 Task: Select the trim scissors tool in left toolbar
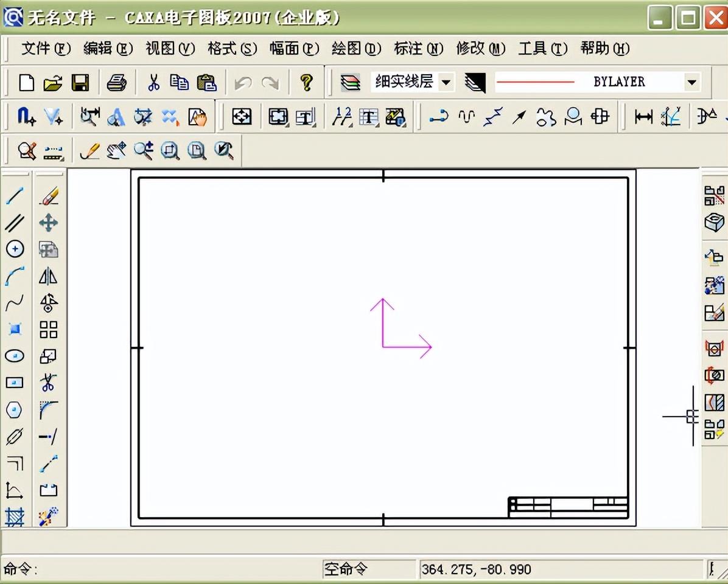click(48, 383)
